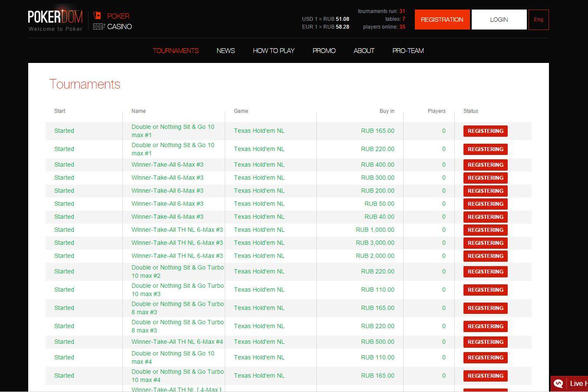Click the Casino slot machine icon
This screenshot has width=588, height=392.
click(99, 26)
